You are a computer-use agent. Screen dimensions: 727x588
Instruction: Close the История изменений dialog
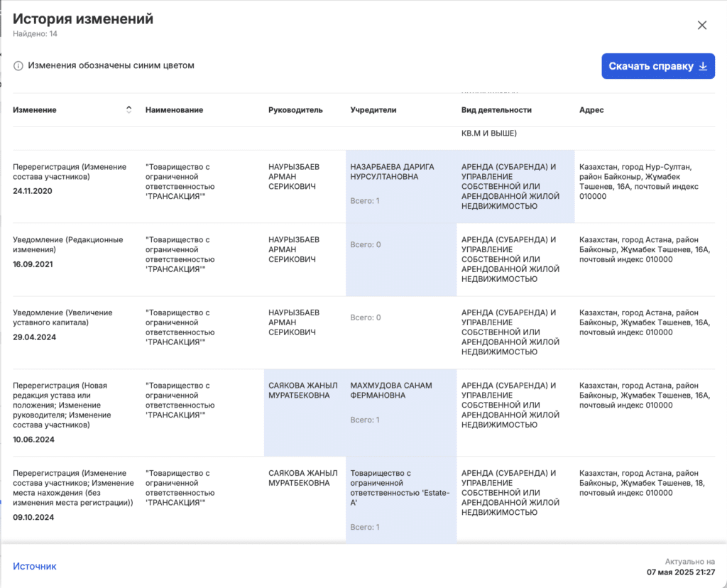coord(702,25)
